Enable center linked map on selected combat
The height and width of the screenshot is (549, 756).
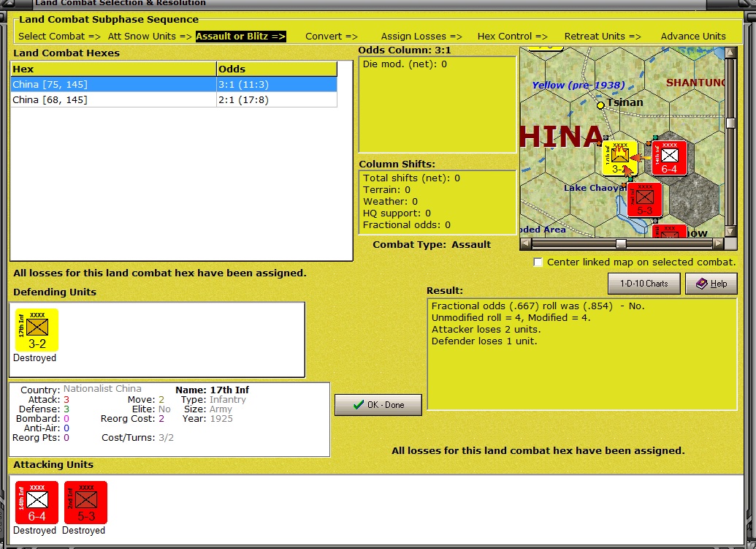click(538, 262)
